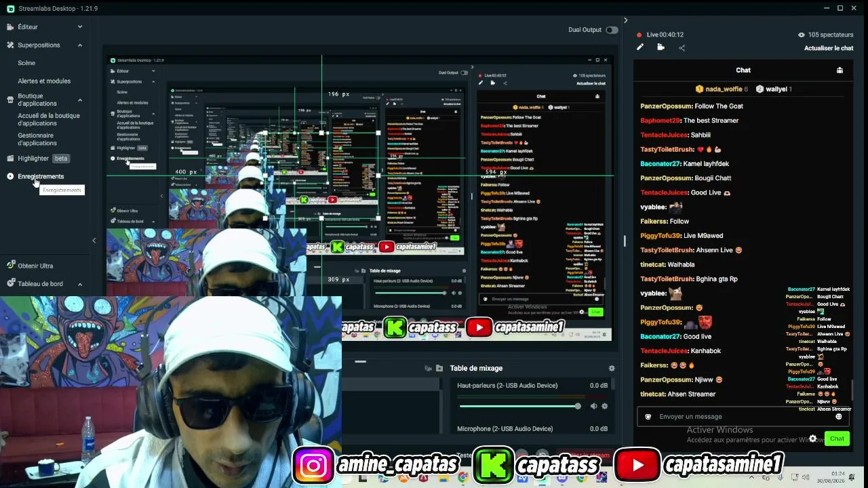Click Microphone (2- USB Audio Device) label
Viewport: 868px width, 488px height.
click(505, 429)
